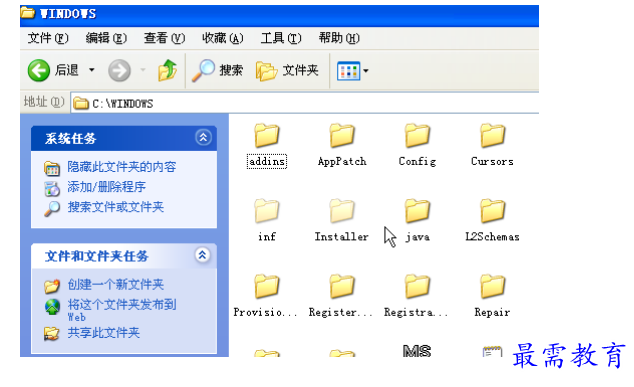Click 创建一个新文件夹 link
The image size is (634, 387).
[x=116, y=284]
